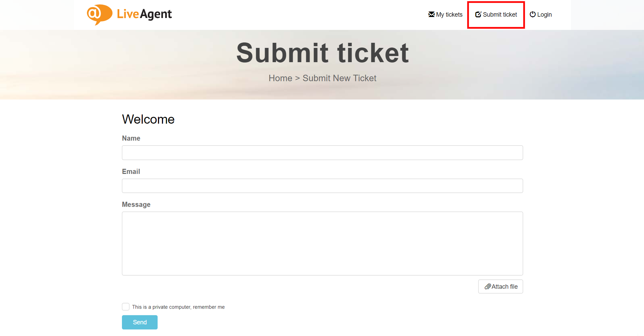Click the 'remember me' checkbox label text
Viewport: 644px width, 336px height.
point(178,307)
